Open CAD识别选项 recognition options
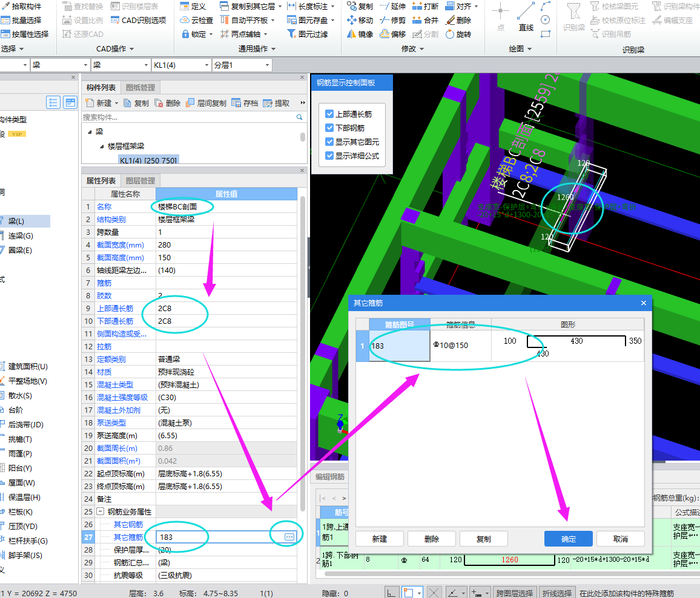This screenshot has width=700, height=598. click(139, 20)
